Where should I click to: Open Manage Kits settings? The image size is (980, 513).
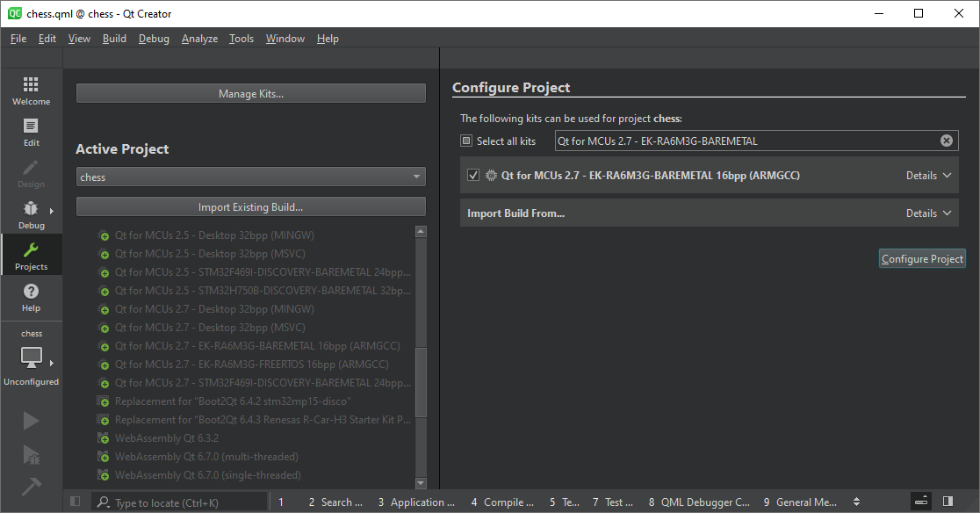249,92
